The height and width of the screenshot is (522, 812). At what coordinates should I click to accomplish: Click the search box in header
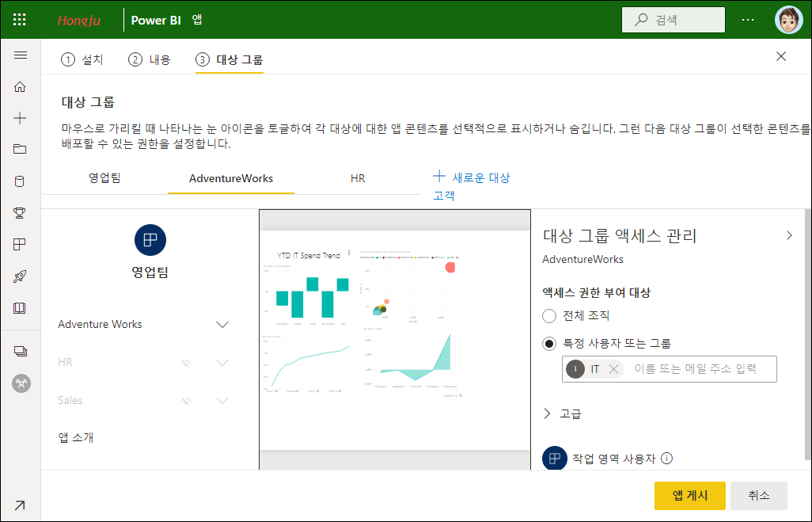[x=674, y=20]
